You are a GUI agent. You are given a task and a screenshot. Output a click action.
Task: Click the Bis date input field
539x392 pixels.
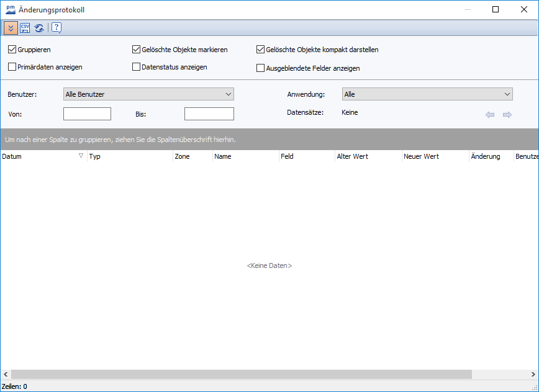(209, 114)
